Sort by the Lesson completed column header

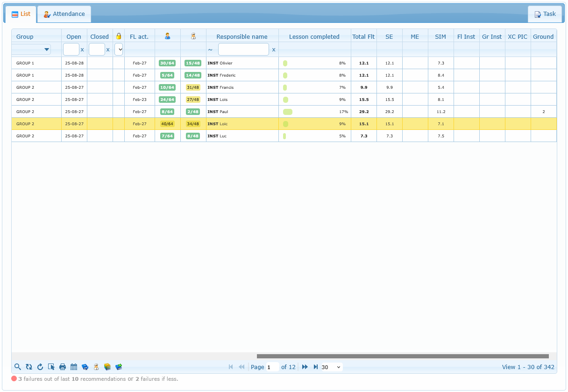click(314, 36)
